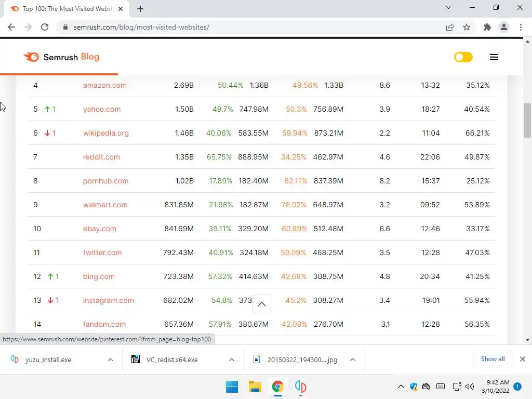Click the browser forward arrow
This screenshot has height=399, width=532.
(x=28, y=27)
